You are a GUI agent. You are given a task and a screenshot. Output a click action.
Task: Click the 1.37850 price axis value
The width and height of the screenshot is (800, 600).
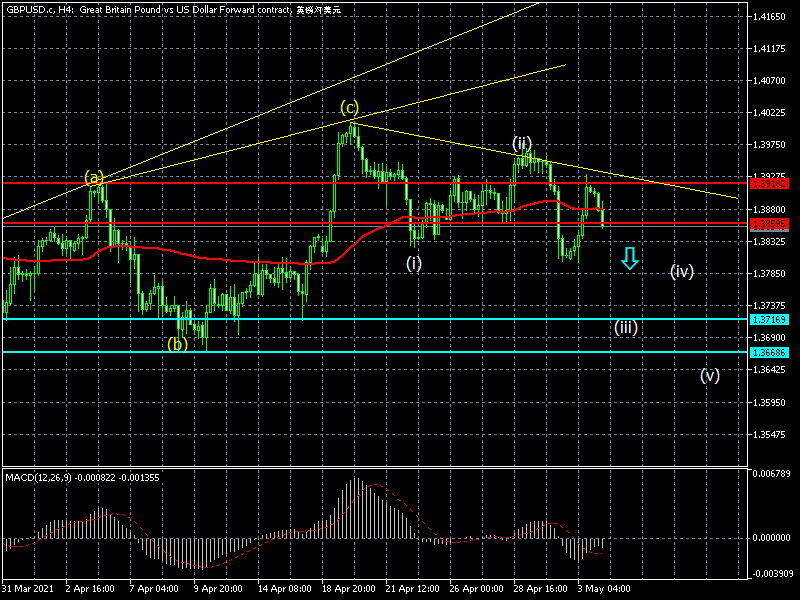tap(769, 273)
